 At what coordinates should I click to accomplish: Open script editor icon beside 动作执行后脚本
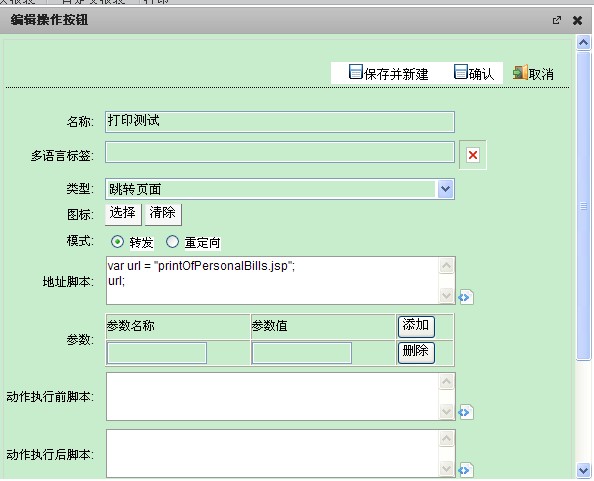click(465, 470)
